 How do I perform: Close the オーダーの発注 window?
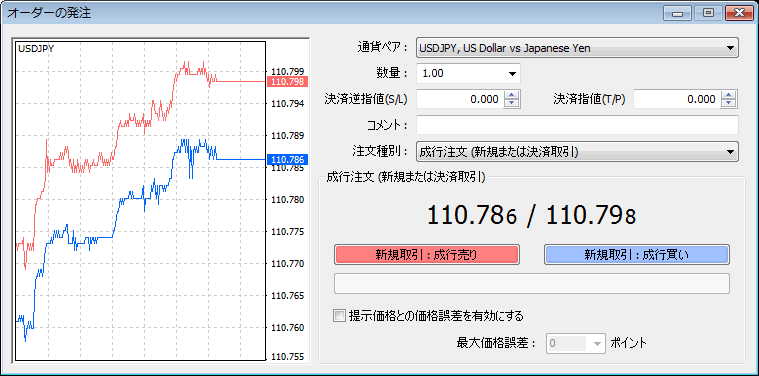point(739,13)
